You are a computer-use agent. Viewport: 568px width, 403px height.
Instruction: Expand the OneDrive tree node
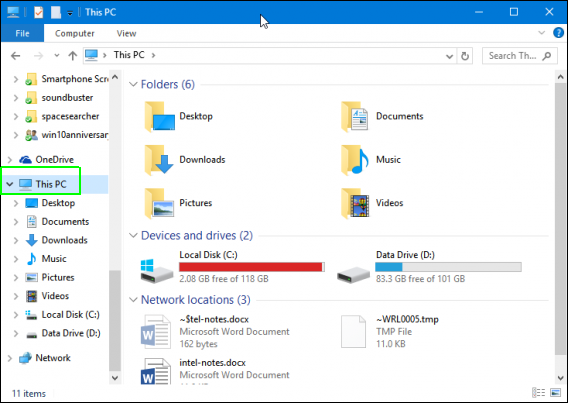[10, 160]
